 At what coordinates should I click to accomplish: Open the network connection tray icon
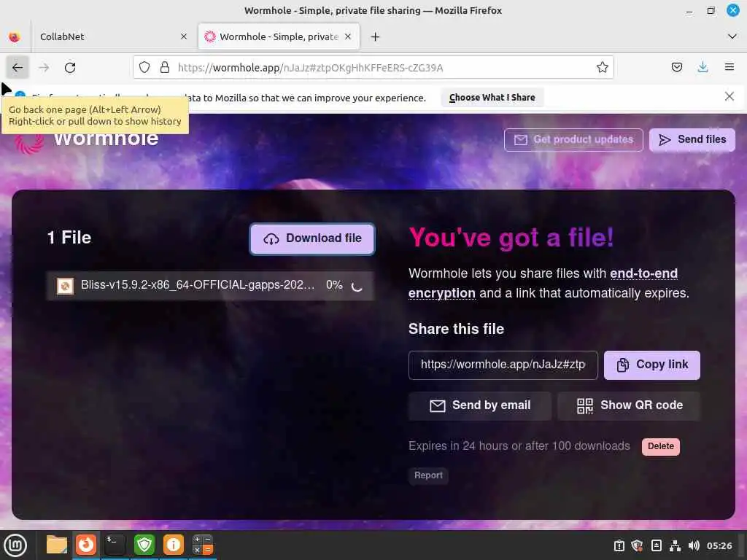[x=675, y=545]
